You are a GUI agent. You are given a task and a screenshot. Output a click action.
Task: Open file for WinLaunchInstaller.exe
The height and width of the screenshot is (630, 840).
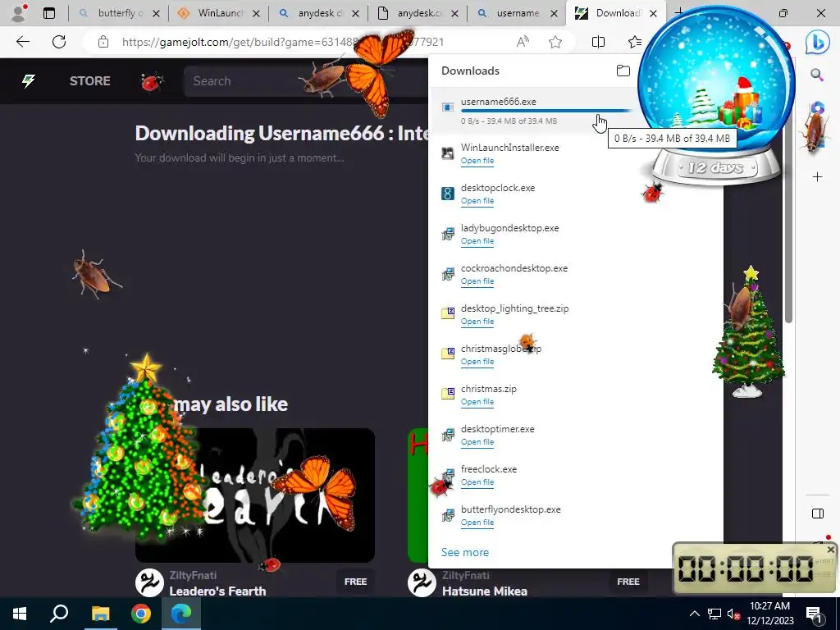point(477,161)
